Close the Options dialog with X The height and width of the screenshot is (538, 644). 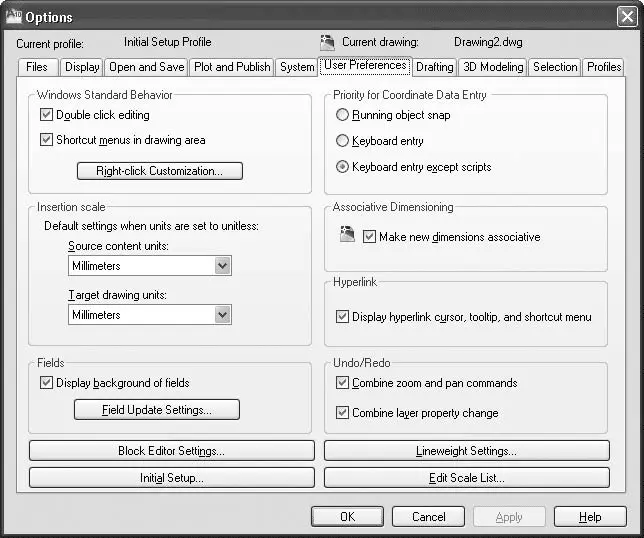coord(628,16)
